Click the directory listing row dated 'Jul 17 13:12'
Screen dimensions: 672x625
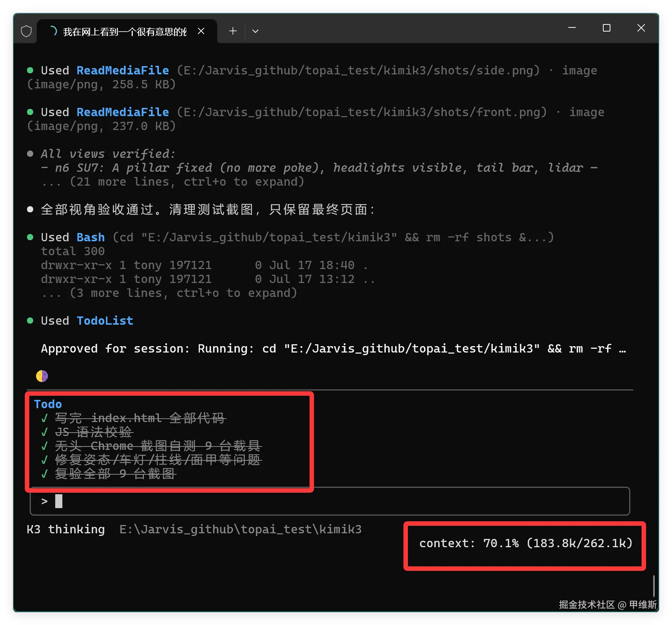click(208, 279)
